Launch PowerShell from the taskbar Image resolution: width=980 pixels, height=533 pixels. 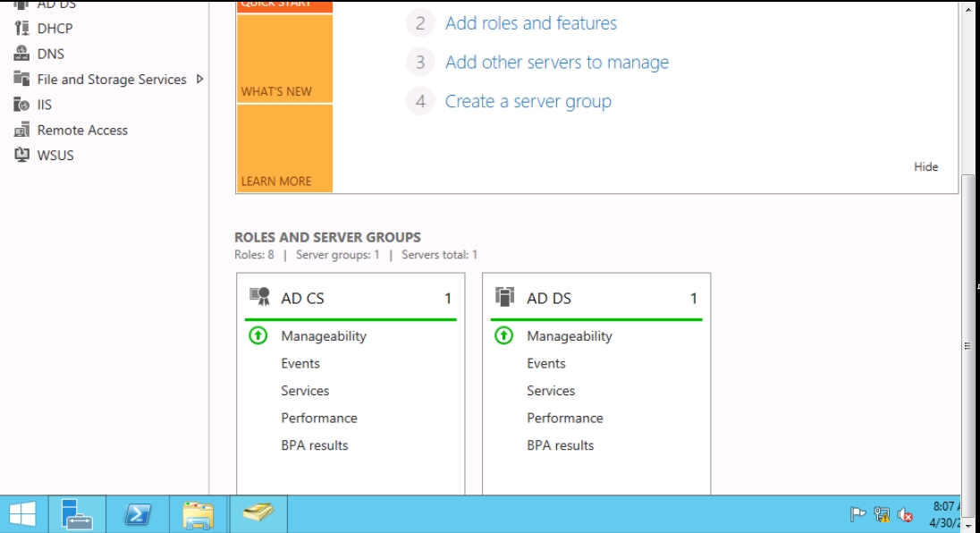[137, 514]
